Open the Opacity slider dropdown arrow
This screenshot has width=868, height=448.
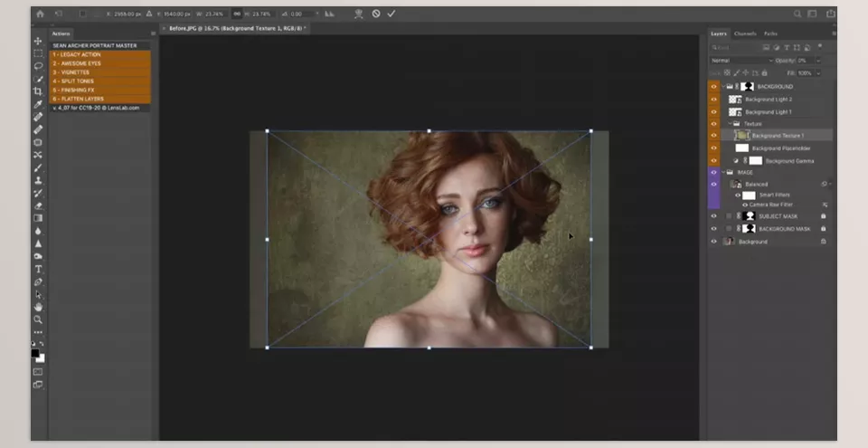(818, 61)
